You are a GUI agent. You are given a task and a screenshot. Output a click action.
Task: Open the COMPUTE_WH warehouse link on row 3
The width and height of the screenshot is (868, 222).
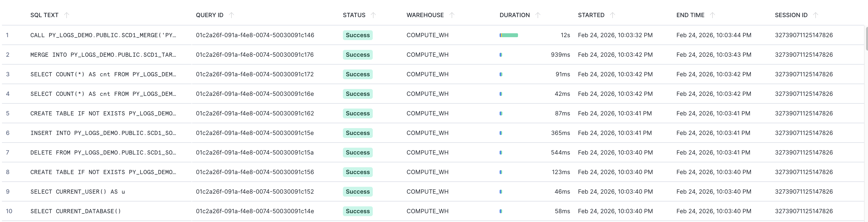428,74
